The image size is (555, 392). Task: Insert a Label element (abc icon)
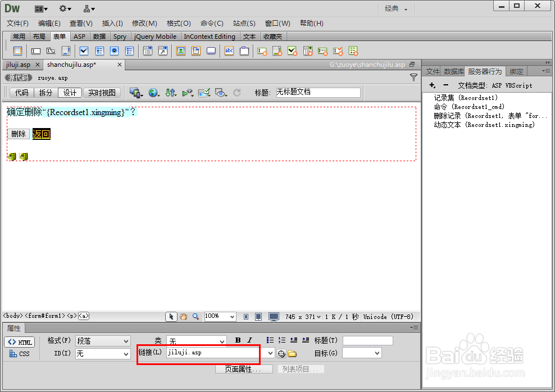click(x=229, y=51)
